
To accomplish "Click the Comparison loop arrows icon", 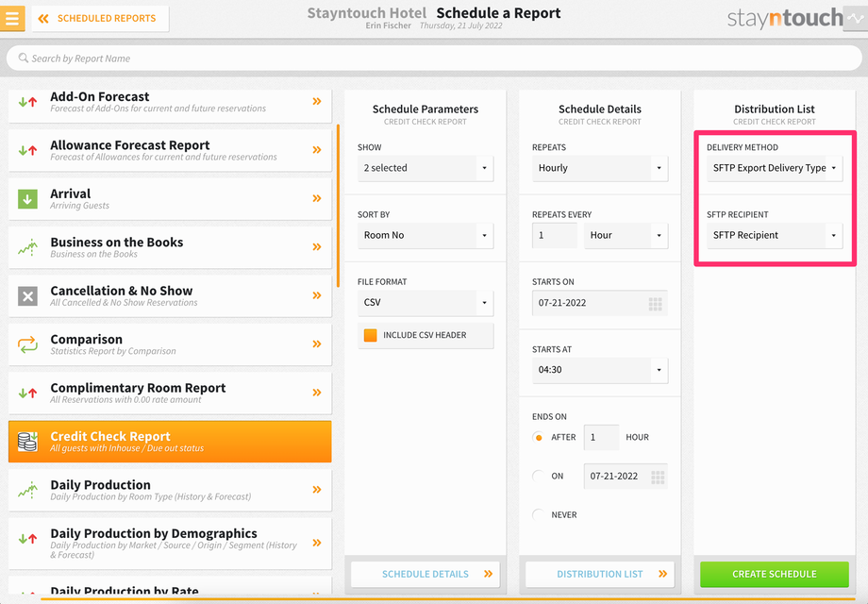I will [27, 344].
